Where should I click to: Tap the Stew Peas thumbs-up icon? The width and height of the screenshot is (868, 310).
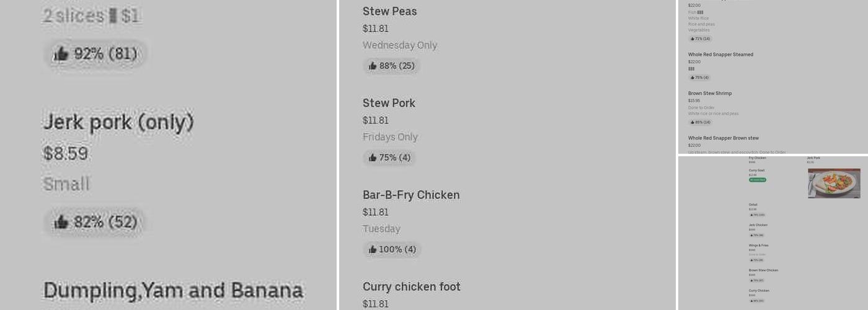[x=373, y=66]
